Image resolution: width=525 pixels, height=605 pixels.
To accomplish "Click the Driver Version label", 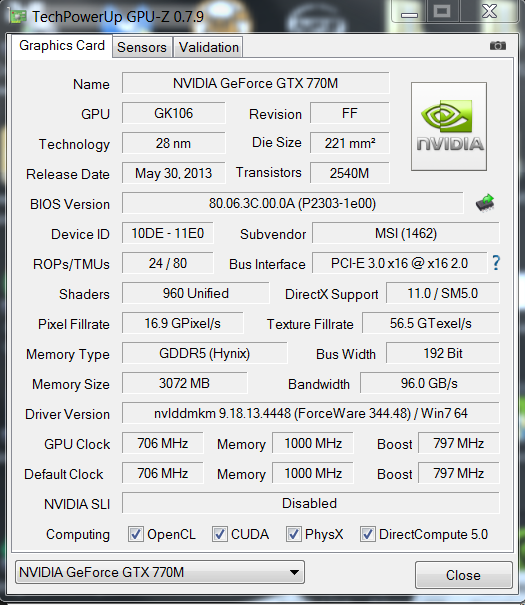I will click(x=68, y=414).
